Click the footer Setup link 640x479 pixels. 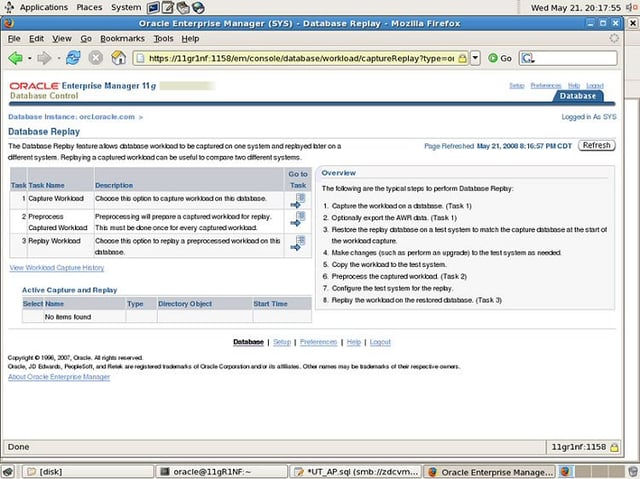282,342
